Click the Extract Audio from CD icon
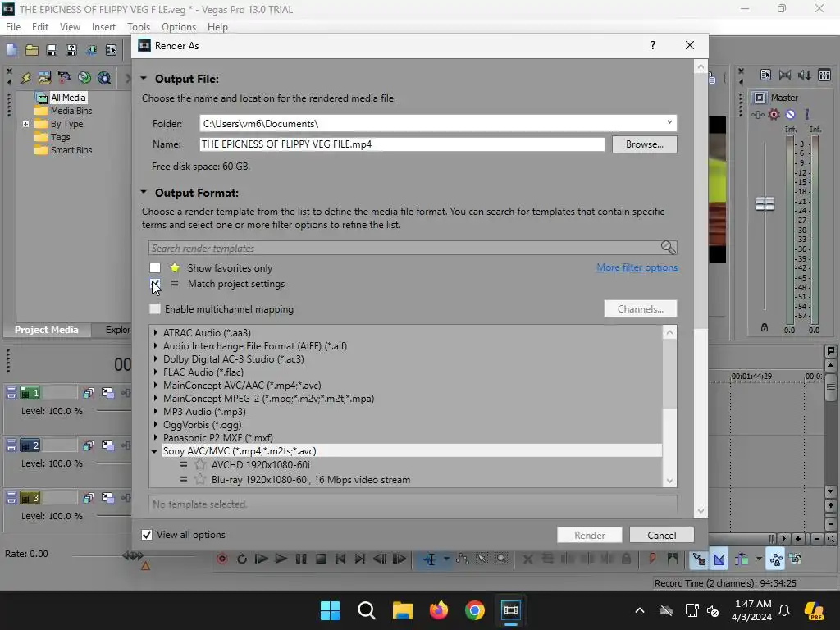This screenshot has width=840, height=630. [x=84, y=78]
